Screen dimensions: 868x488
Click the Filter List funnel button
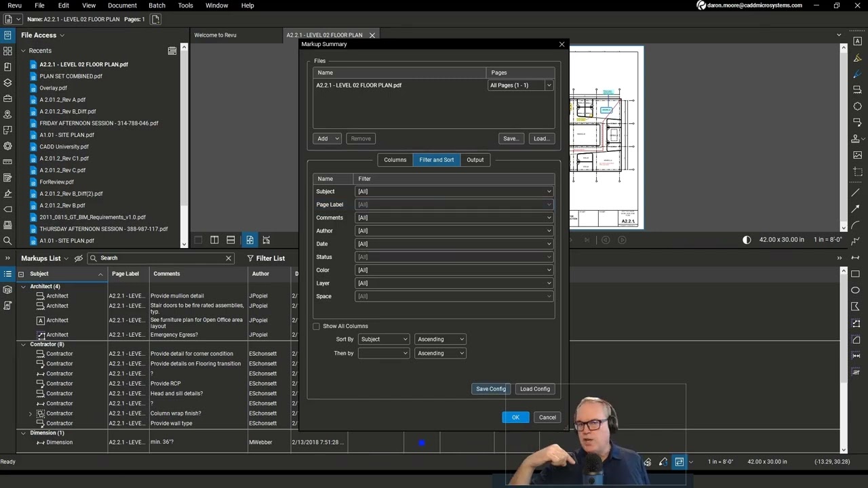point(265,258)
